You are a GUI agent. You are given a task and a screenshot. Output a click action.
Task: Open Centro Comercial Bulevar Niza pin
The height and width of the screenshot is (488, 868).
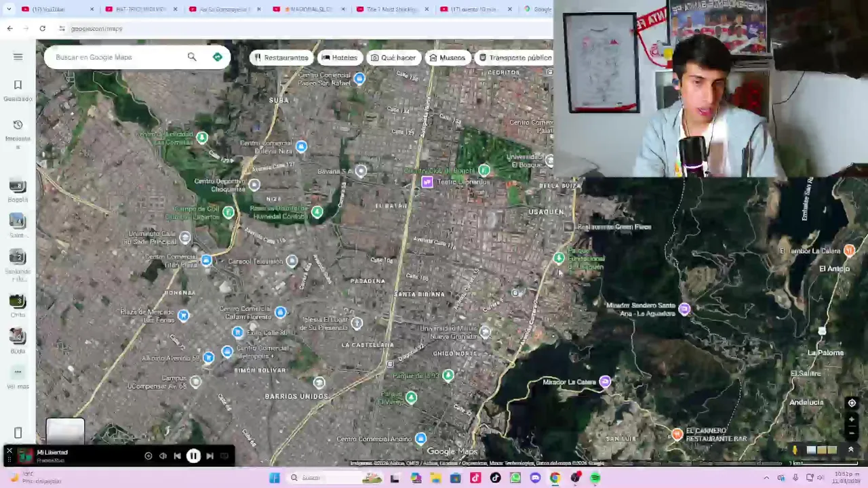point(301,146)
